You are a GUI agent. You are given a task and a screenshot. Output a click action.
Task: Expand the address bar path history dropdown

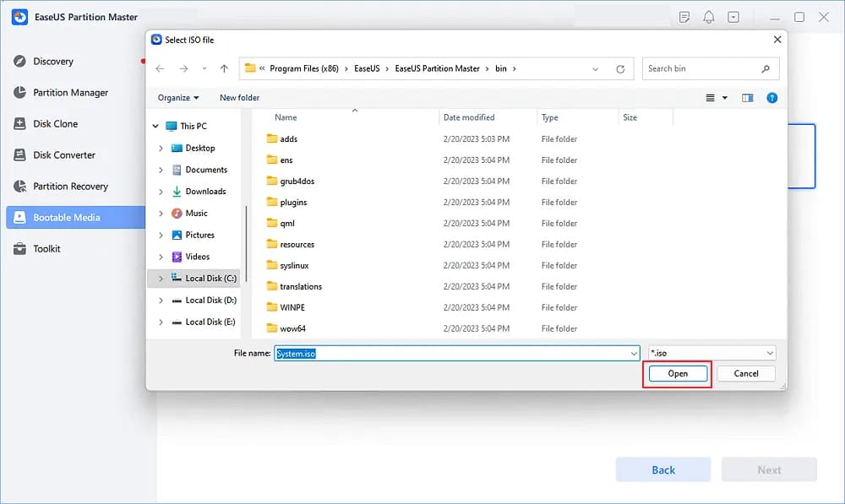[x=596, y=69]
